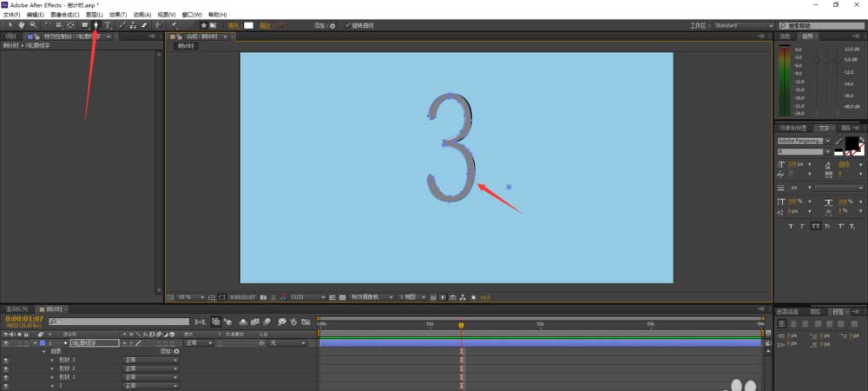Select the Horizontal Type tool
The height and width of the screenshot is (391, 868).
click(x=107, y=25)
